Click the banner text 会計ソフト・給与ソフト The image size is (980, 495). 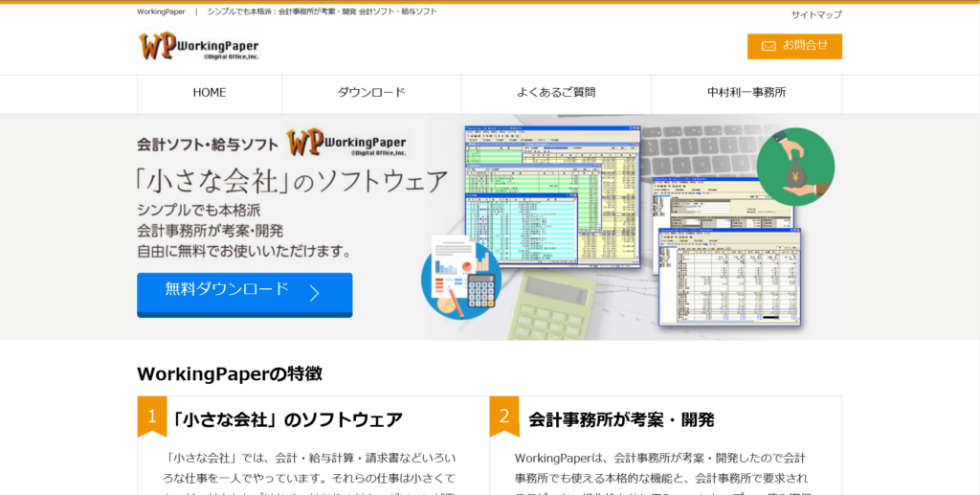pyautogui.click(x=208, y=145)
